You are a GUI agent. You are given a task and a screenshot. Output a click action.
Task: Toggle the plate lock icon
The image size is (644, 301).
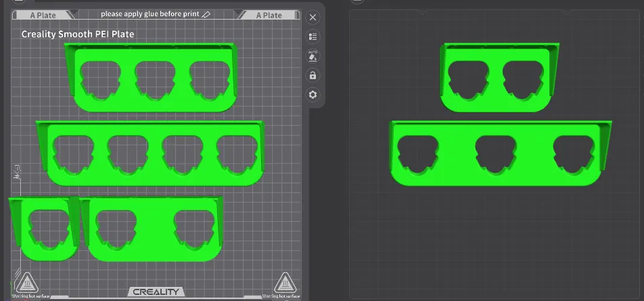click(x=313, y=76)
